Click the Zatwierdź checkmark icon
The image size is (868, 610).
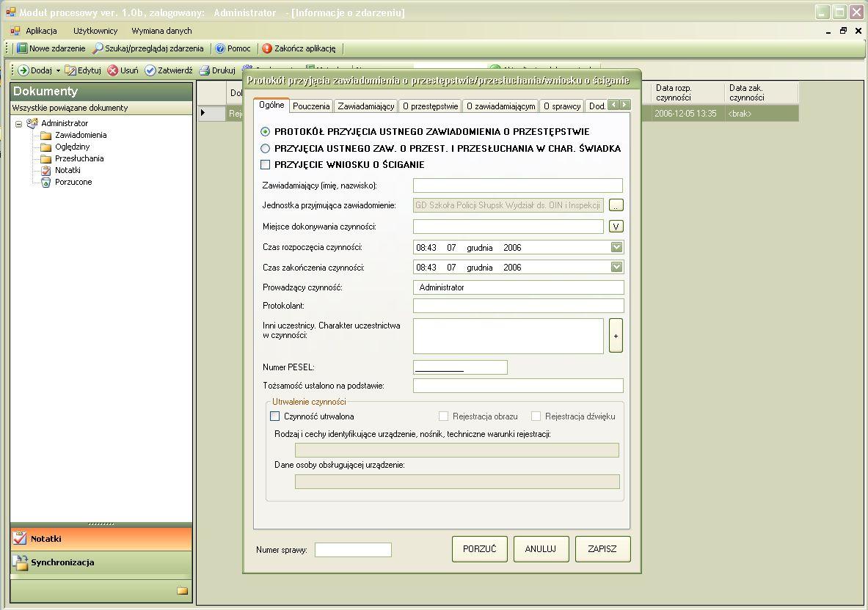click(x=150, y=70)
